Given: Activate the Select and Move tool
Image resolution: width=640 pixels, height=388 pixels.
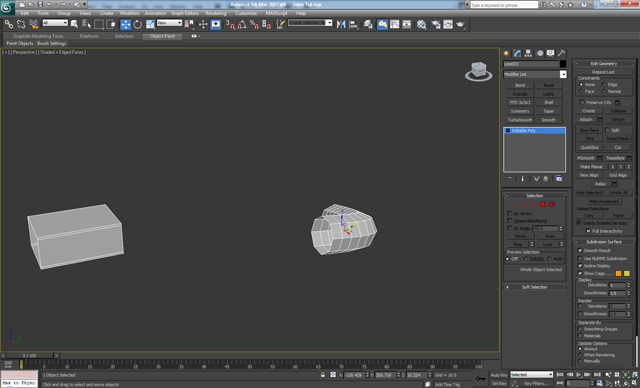Looking at the screenshot, I should point(125,24).
